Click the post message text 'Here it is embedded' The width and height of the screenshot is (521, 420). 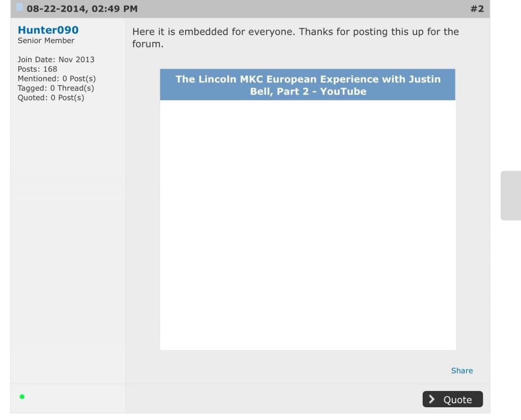[296, 38]
